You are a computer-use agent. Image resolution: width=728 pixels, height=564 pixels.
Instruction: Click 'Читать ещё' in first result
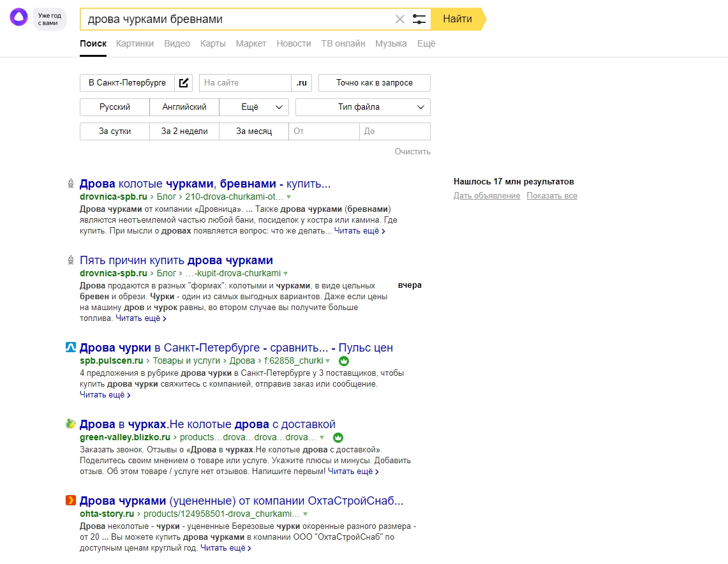tap(359, 231)
